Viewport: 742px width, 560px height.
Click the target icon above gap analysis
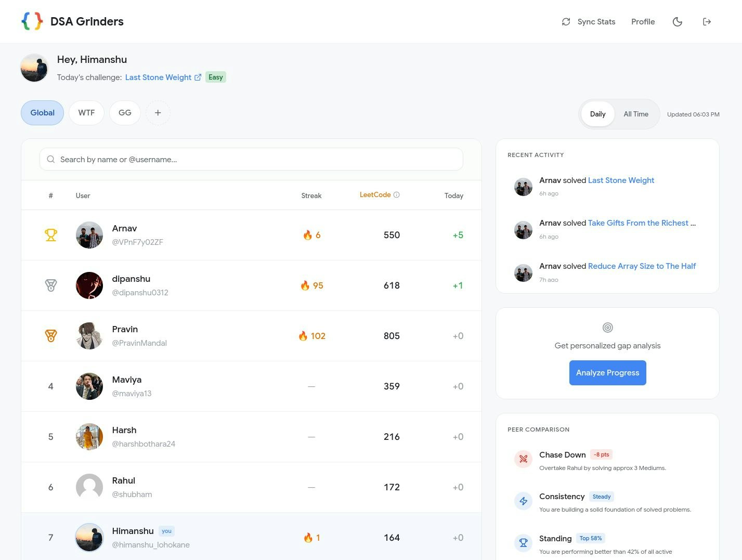point(607,328)
